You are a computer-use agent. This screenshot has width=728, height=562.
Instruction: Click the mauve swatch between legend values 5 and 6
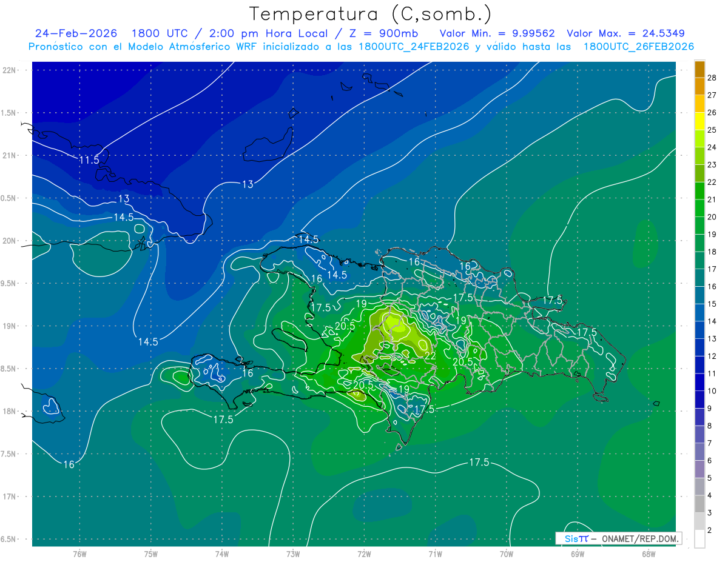tap(699, 469)
